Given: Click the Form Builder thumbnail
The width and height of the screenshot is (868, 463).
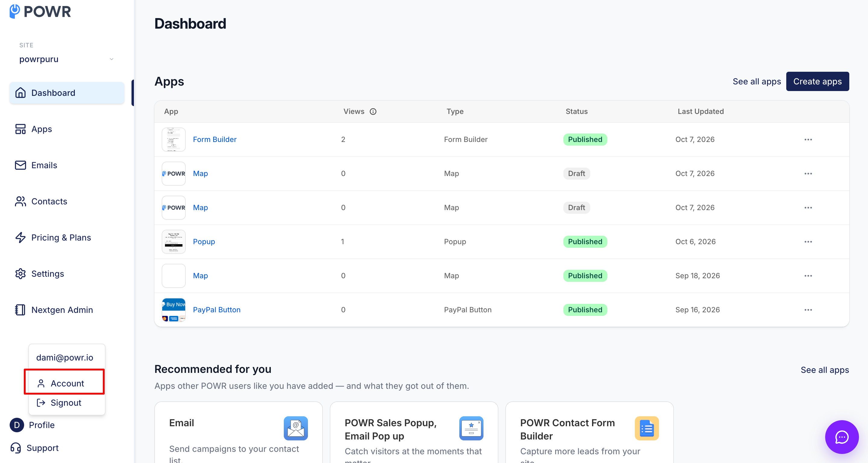Looking at the screenshot, I should [x=173, y=139].
